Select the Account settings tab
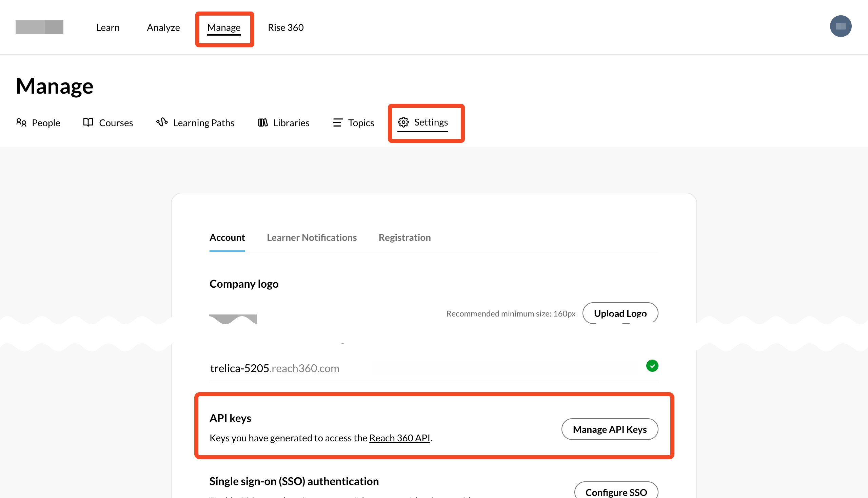Screen dimensions: 868x498 pos(227,237)
